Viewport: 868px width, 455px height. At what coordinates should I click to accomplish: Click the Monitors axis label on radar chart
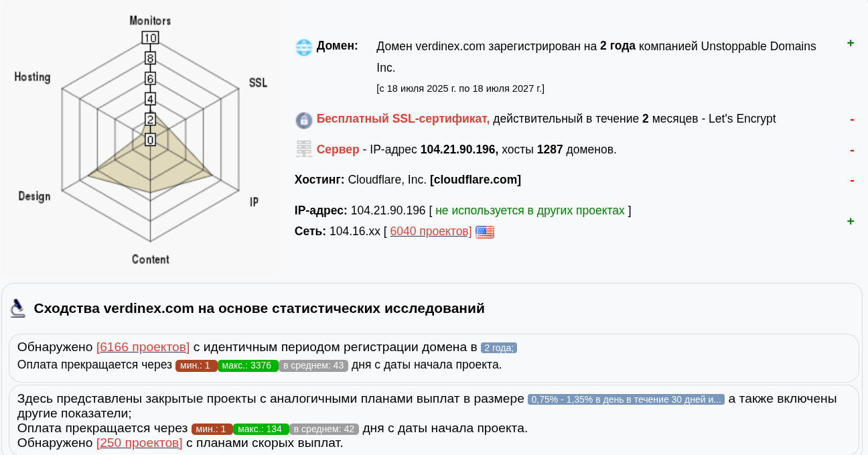pos(150,21)
